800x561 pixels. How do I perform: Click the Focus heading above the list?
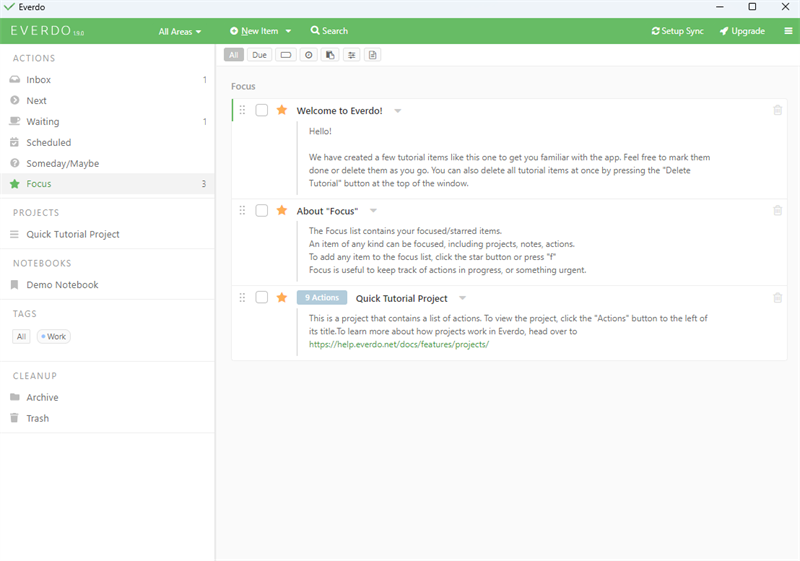[243, 86]
